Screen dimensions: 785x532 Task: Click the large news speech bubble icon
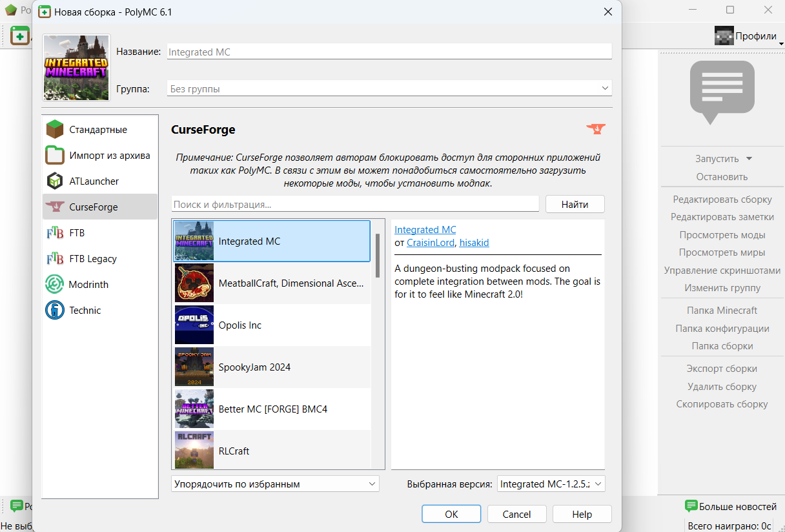[722, 92]
